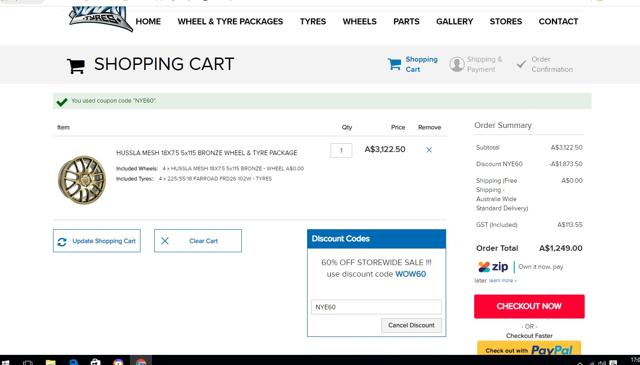Image resolution: width=640 pixels, height=365 pixels.
Task: Click the Included Tyres detail line
Action: [x=194, y=179]
